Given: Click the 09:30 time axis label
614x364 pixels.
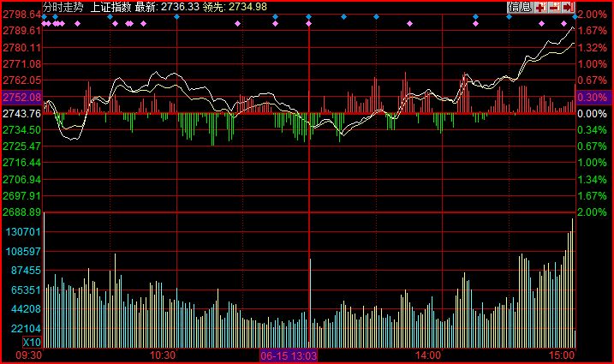Looking at the screenshot, I should coord(30,355).
